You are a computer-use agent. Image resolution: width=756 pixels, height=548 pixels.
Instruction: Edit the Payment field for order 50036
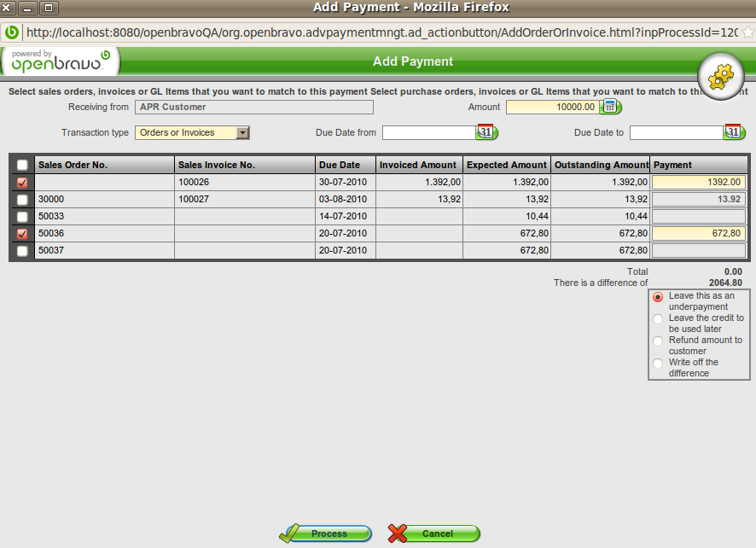[x=698, y=233]
